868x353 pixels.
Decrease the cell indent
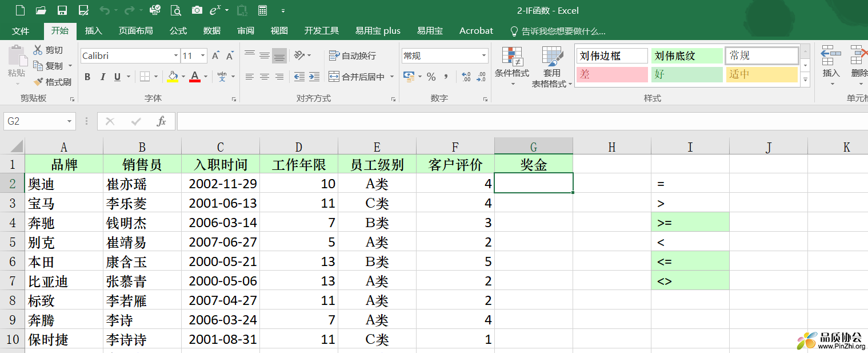tap(299, 77)
